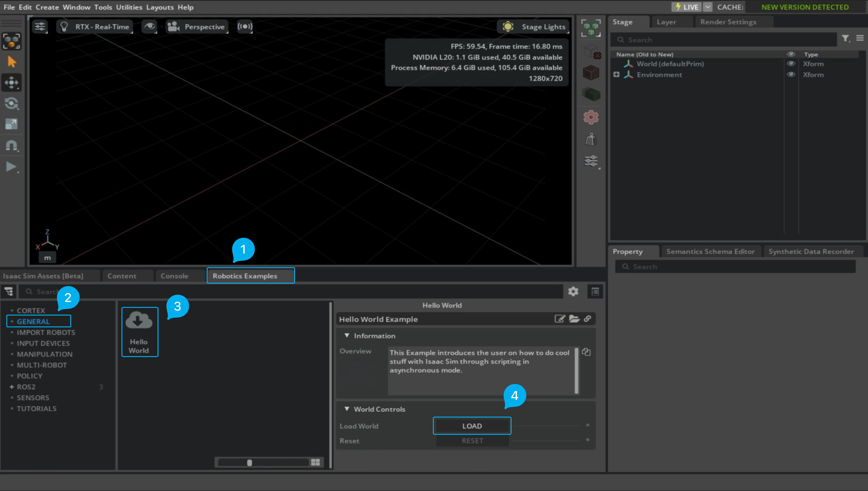This screenshot has height=491, width=868.
Task: Toggle the LIVE session button
Action: click(686, 7)
